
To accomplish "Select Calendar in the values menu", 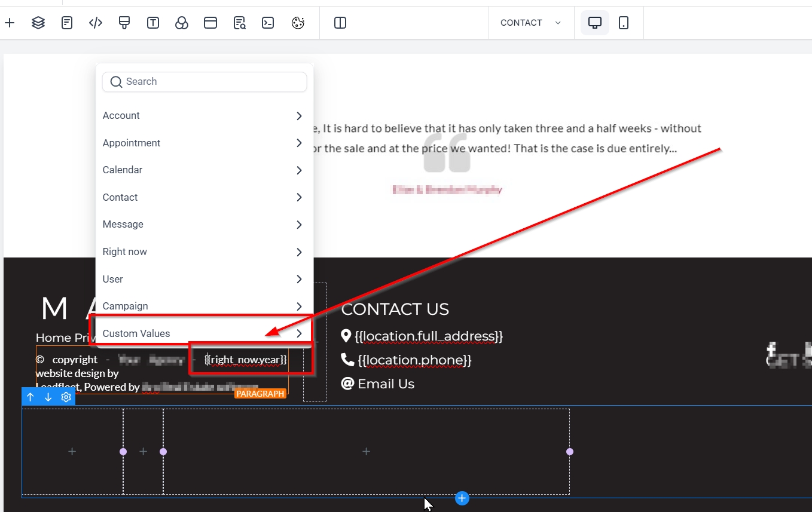I will coord(203,170).
